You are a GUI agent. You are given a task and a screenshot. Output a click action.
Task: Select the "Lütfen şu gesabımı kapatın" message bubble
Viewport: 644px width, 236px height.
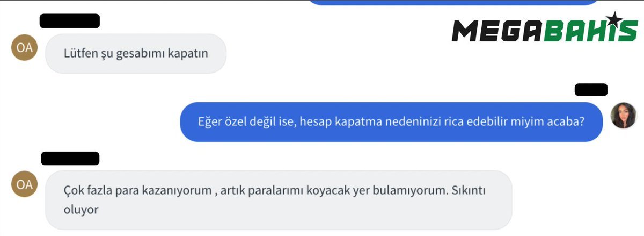click(x=136, y=54)
